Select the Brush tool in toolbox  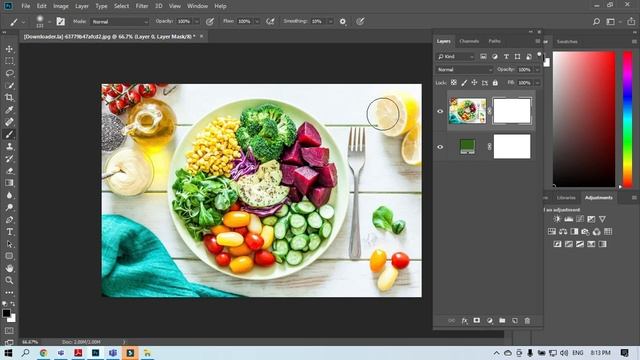[x=9, y=134]
